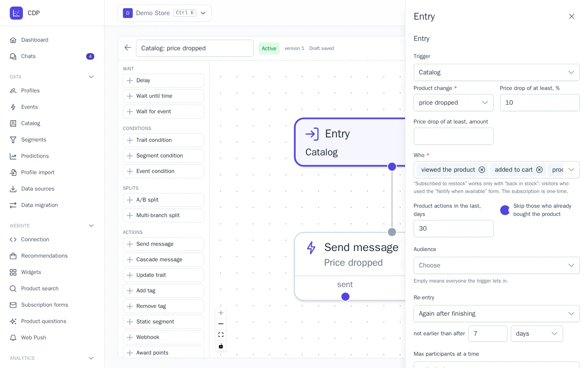This screenshot has width=588, height=368.
Task: Remove the 'viewed the product' tag
Action: [482, 170]
